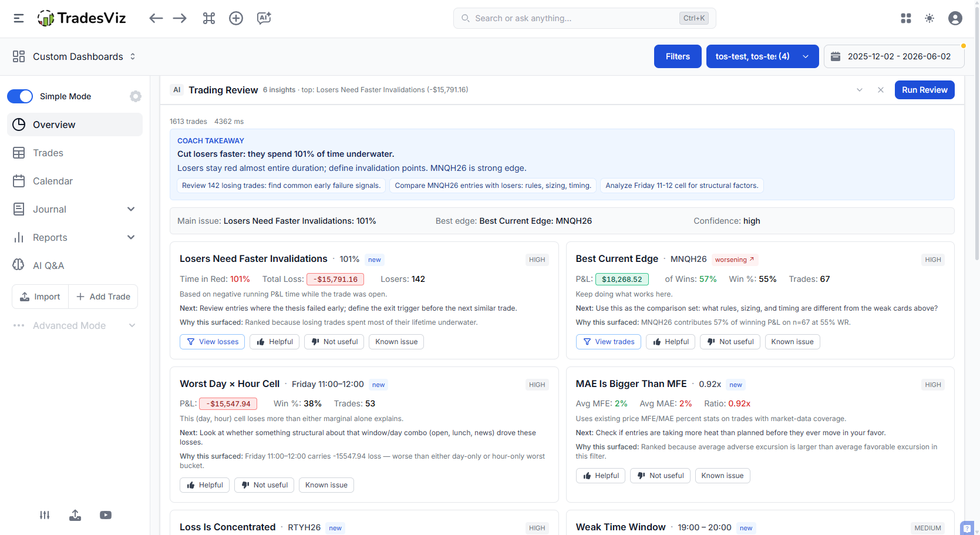Mark Worst Day × Hour Cell Not useful
The height and width of the screenshot is (535, 980).
point(265,485)
